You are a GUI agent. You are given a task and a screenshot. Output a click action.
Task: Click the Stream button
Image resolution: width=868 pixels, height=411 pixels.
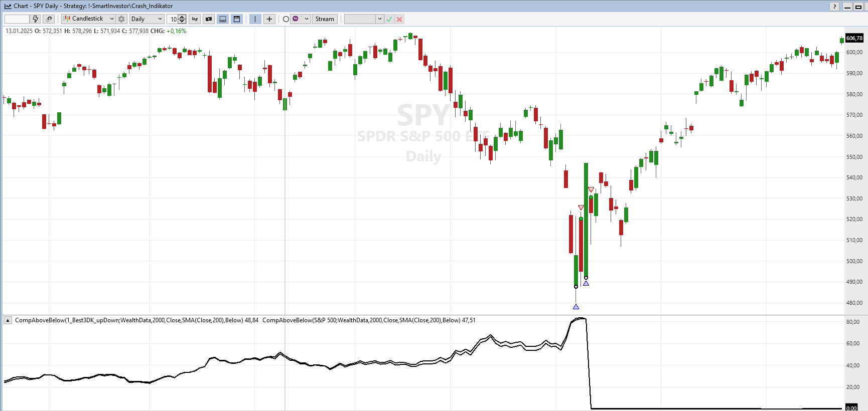pos(325,19)
